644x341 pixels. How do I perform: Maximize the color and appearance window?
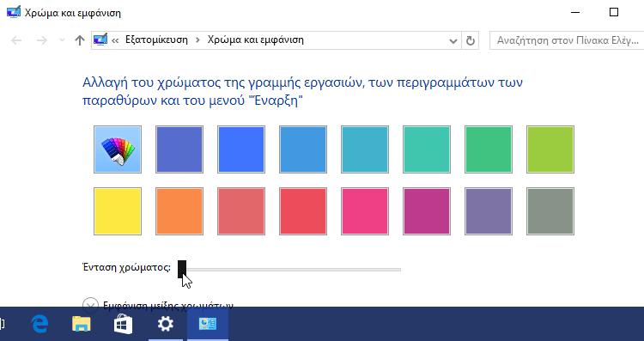click(x=614, y=12)
